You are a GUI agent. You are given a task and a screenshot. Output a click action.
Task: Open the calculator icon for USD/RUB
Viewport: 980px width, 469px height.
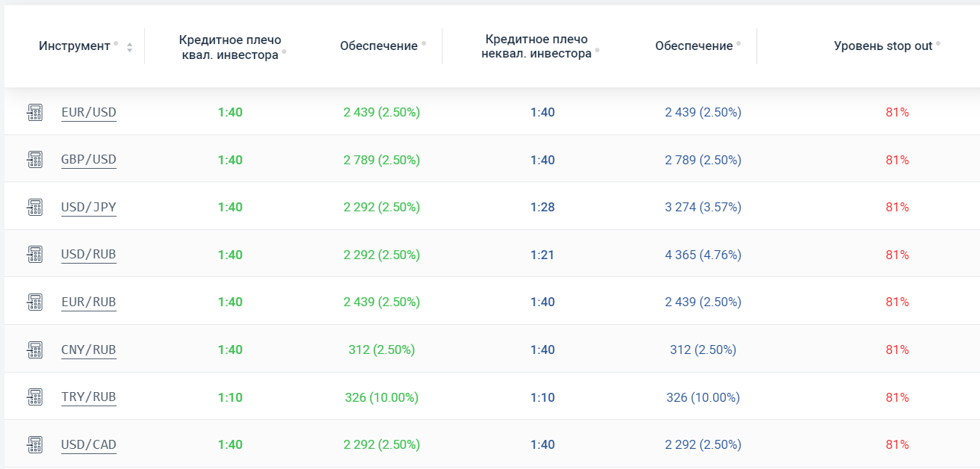coord(34,255)
